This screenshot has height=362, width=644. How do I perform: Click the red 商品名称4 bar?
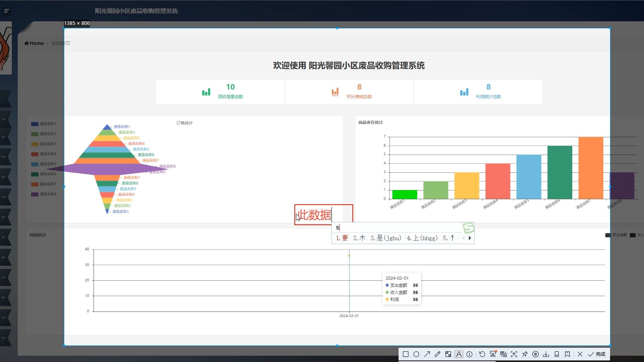pyautogui.click(x=498, y=181)
